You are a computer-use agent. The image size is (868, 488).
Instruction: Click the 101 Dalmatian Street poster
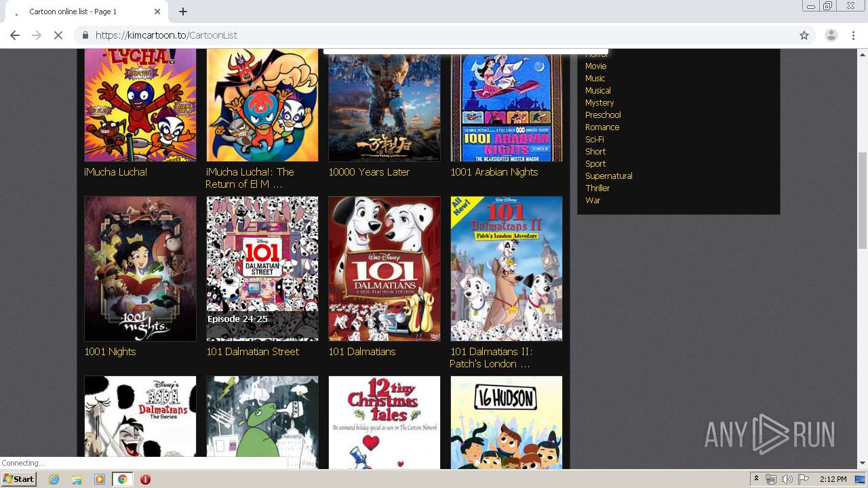(x=262, y=268)
